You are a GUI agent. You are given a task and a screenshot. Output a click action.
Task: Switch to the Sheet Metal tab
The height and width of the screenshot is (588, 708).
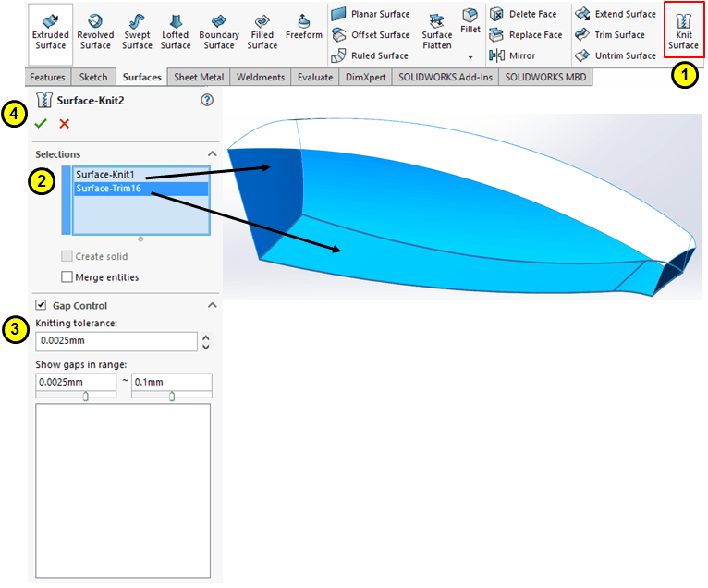pos(201,78)
